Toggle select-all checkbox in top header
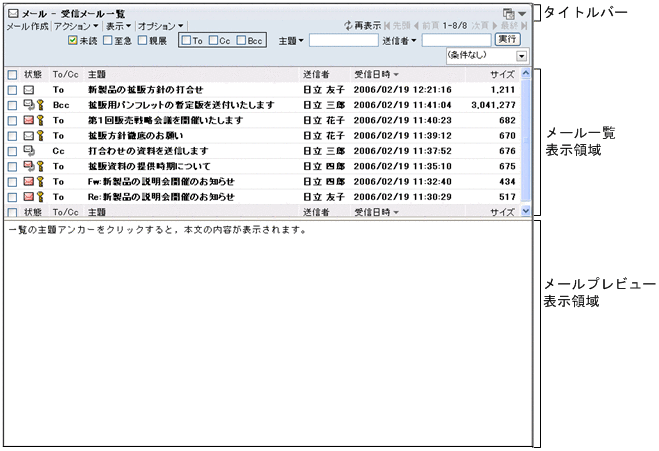Image resolution: width=659 pixels, height=451 pixels. pos(12,75)
